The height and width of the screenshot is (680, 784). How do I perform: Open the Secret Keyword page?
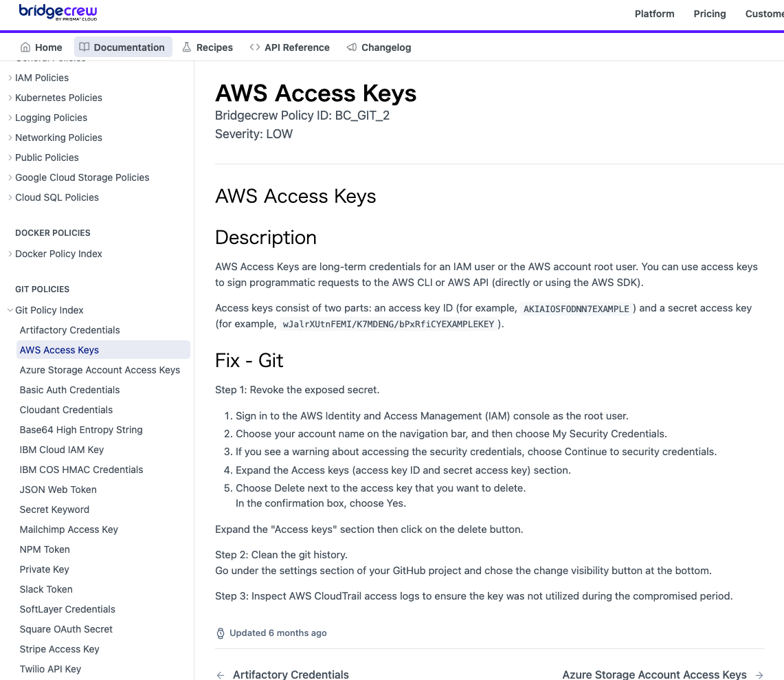point(54,510)
